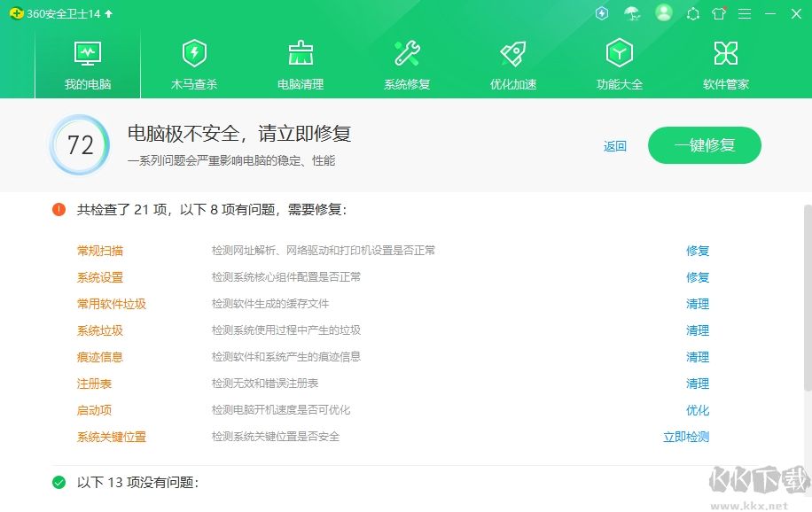Click the orange warning icon beside 共检查了 21 项
This screenshot has width=812, height=512.
[59, 210]
